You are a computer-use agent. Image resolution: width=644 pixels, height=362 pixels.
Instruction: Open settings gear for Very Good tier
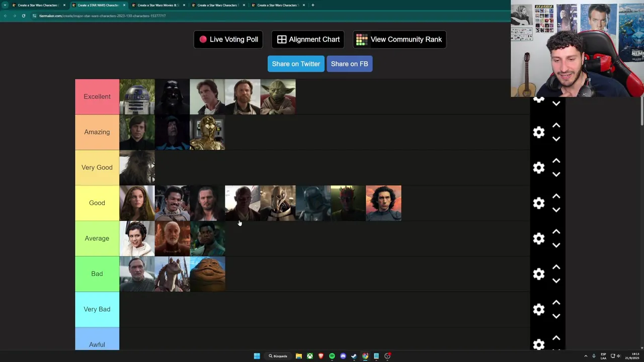[539, 167]
